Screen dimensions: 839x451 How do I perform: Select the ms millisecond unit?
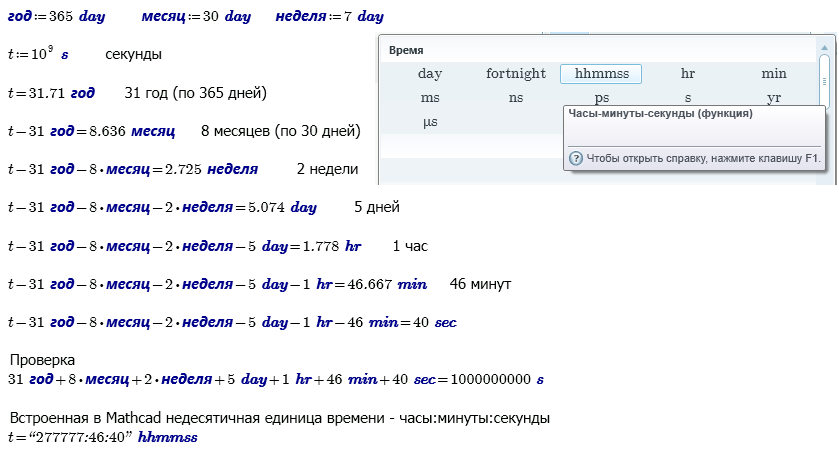pyautogui.click(x=430, y=98)
